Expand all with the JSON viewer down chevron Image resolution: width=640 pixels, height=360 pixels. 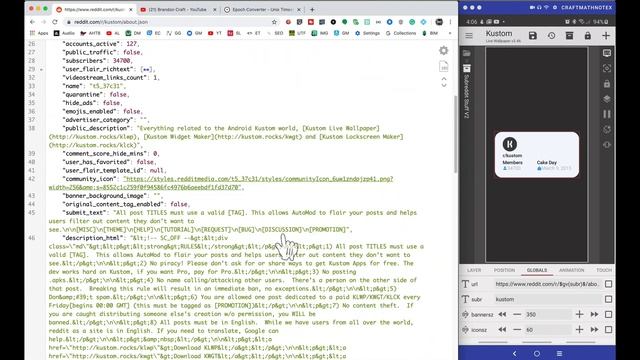(x=444, y=85)
